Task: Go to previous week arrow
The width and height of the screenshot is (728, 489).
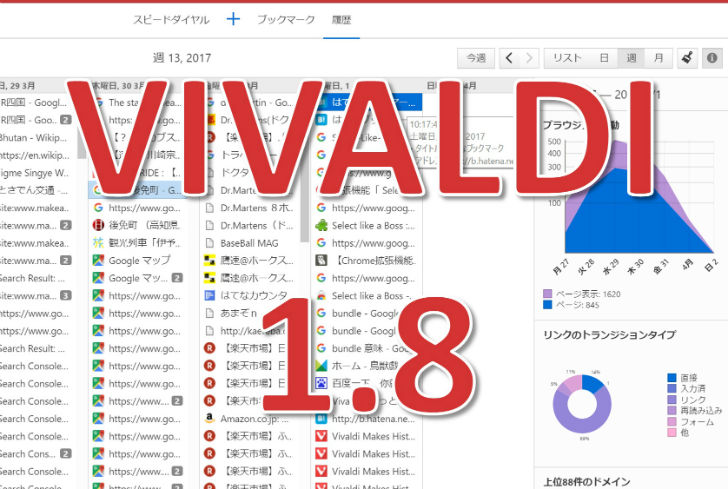Action: tap(509, 58)
